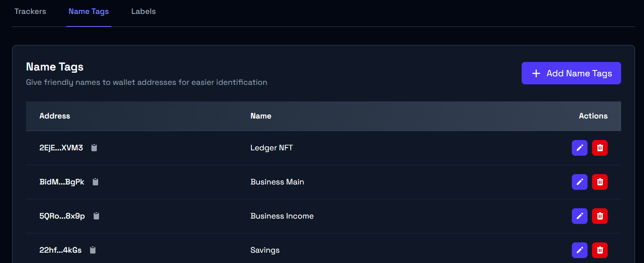Viewport: 644px width, 263px height.
Task: Click the Business Income name cell
Action: (x=282, y=216)
